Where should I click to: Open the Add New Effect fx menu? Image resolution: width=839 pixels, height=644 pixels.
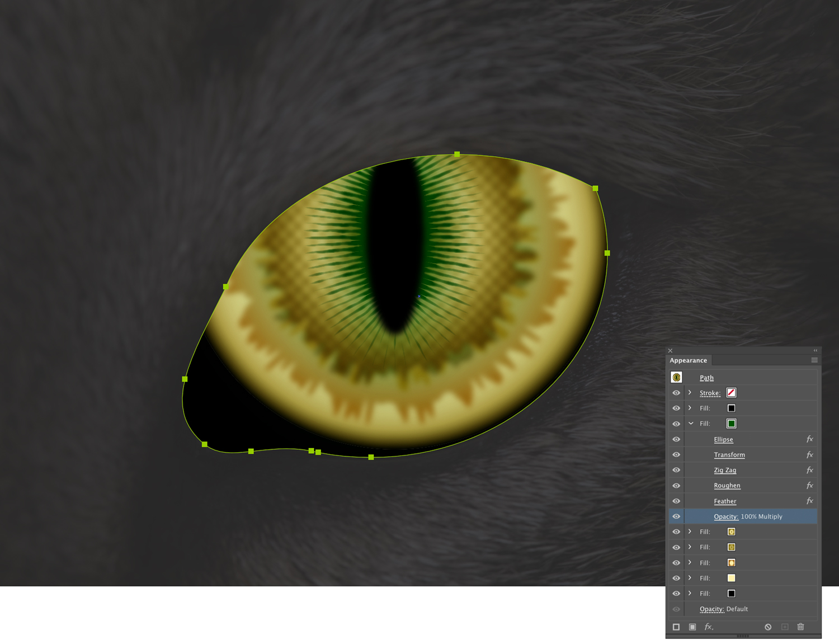[x=708, y=627]
